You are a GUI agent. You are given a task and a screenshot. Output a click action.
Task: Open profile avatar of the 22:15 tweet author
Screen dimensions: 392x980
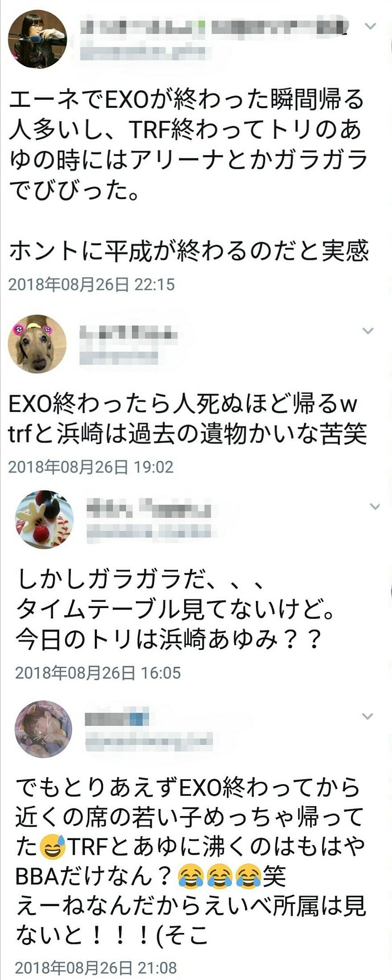click(37, 39)
